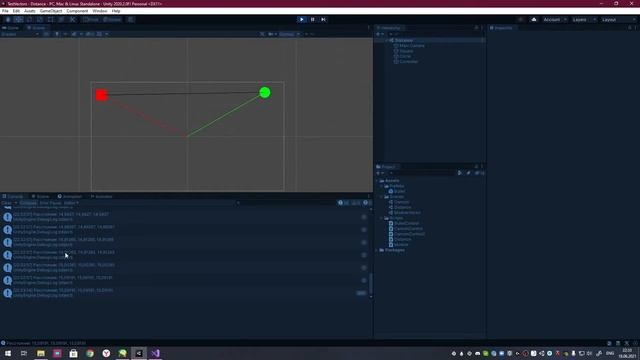This screenshot has width=640, height=360.
Task: Switch to the Game tab
Action: [x=11, y=28]
